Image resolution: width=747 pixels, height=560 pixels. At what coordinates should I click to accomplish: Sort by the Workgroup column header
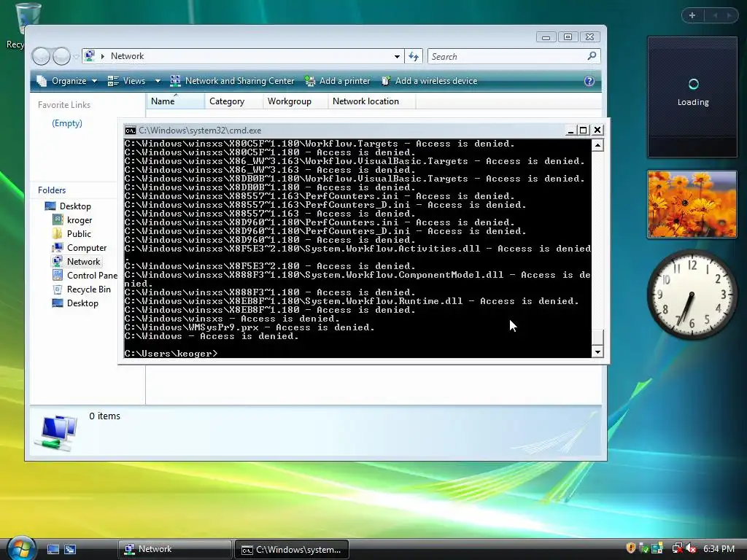(295, 101)
